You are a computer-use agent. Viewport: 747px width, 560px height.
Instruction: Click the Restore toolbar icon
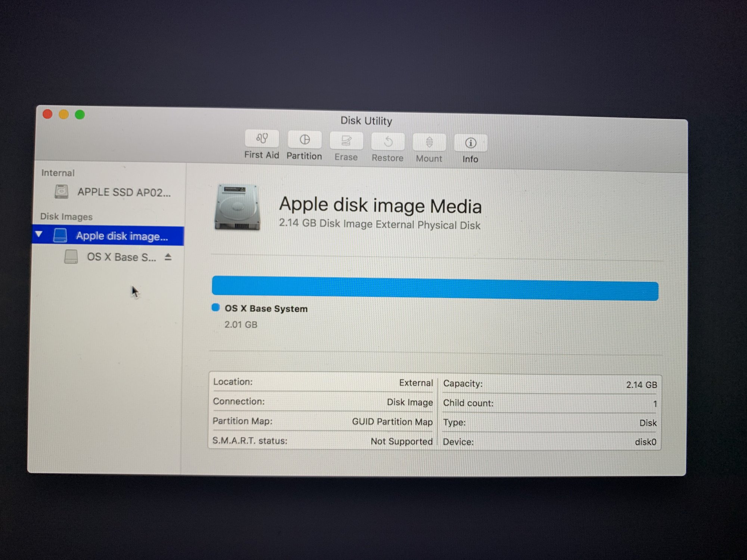pos(388,142)
